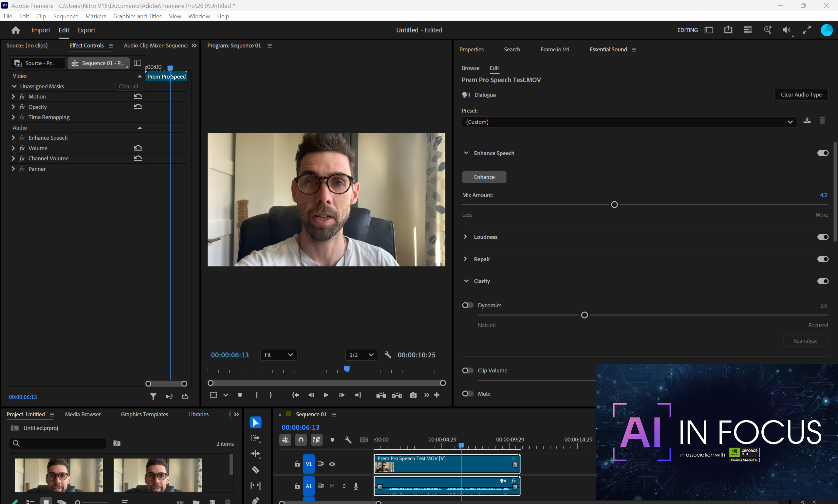Click the Mix Amount slider handle
Viewport: 838px width, 504px height.
pyautogui.click(x=614, y=205)
